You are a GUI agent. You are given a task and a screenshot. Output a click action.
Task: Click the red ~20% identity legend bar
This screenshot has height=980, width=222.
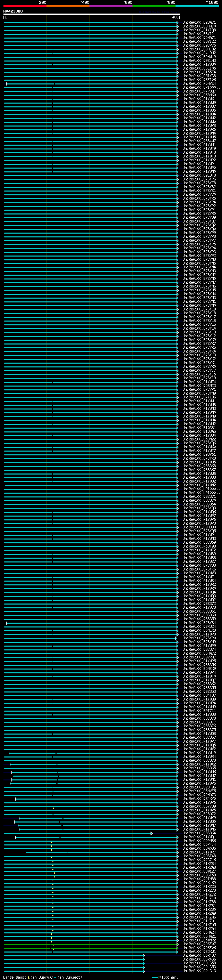[x=25, y=6]
